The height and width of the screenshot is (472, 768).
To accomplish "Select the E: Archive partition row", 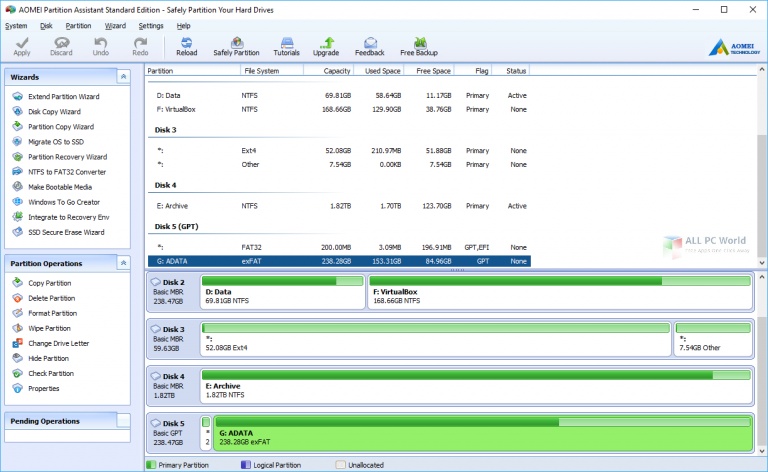I will click(339, 206).
